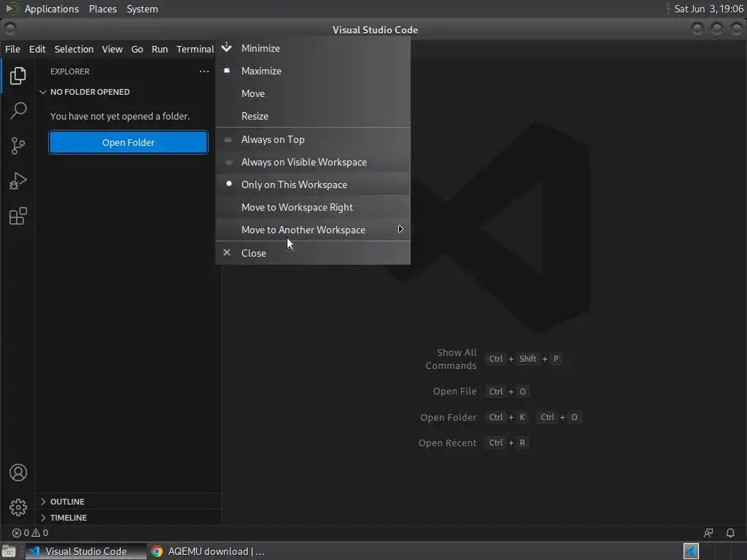Expand the Timeline section

tap(128, 518)
